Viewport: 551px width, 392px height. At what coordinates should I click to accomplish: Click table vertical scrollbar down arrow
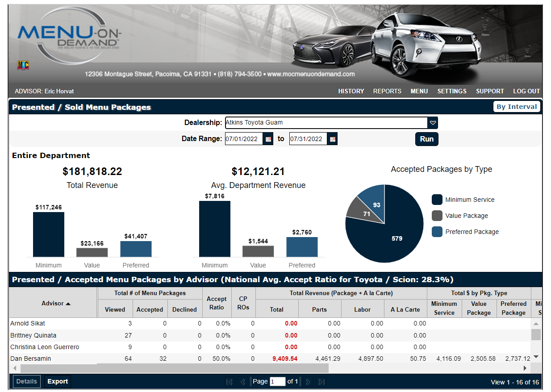pos(536,357)
